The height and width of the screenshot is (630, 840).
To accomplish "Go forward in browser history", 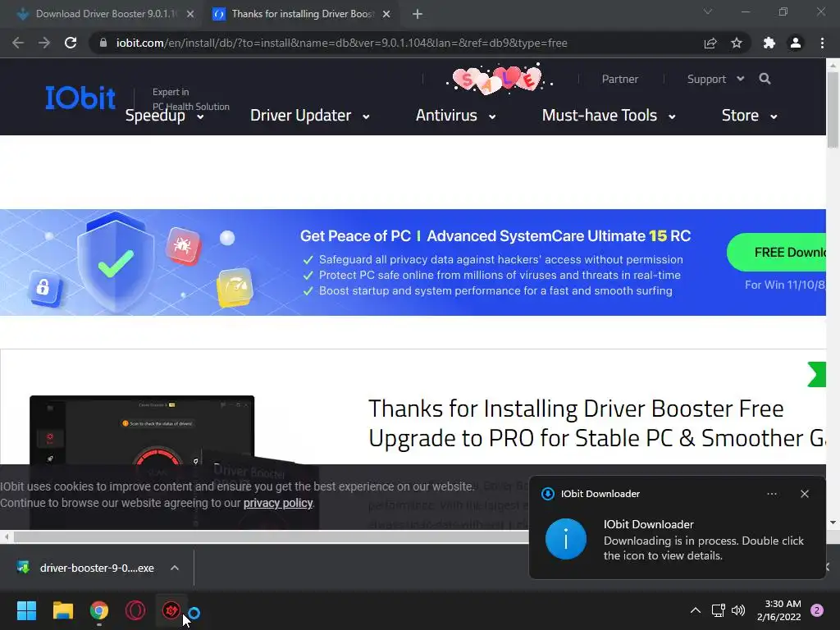I will [44, 43].
